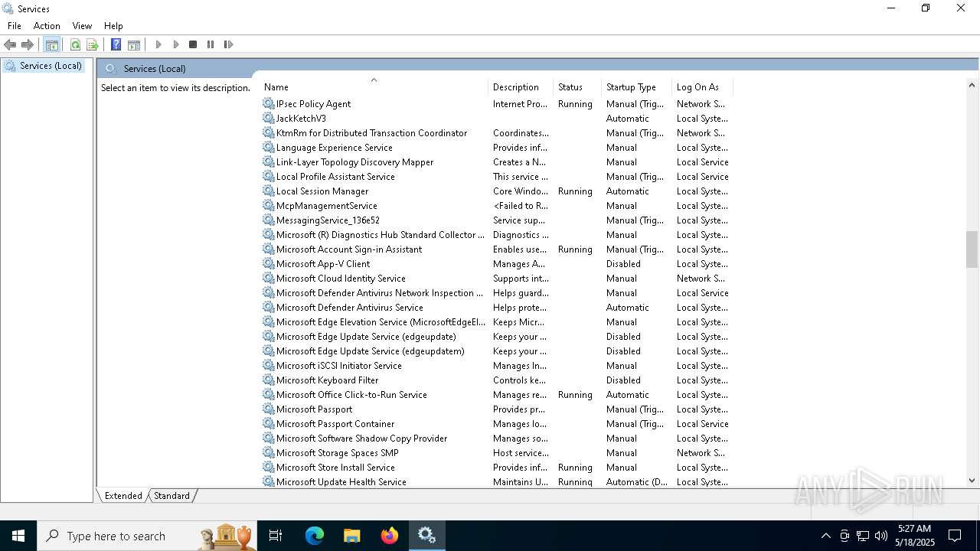Click the Start Service play icon

coord(158,44)
